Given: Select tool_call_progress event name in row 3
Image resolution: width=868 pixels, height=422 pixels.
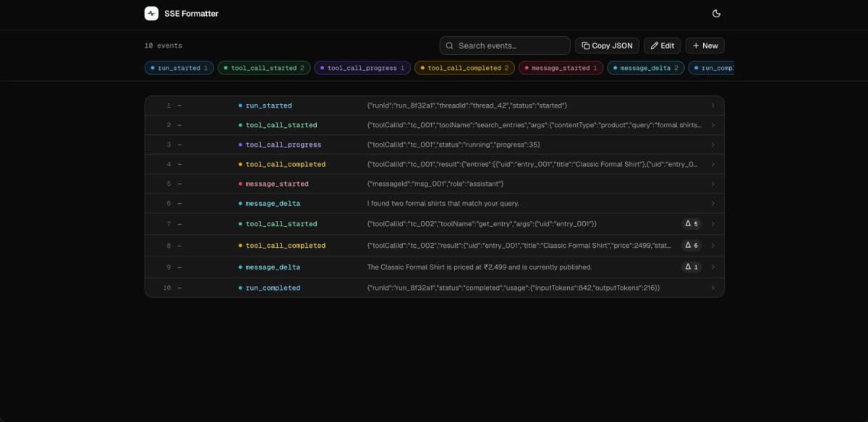Looking at the screenshot, I should (283, 145).
